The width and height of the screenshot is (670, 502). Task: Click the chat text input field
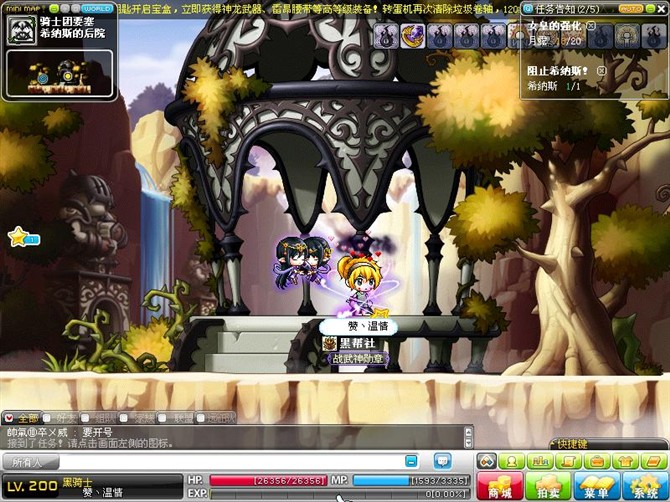click(x=231, y=462)
